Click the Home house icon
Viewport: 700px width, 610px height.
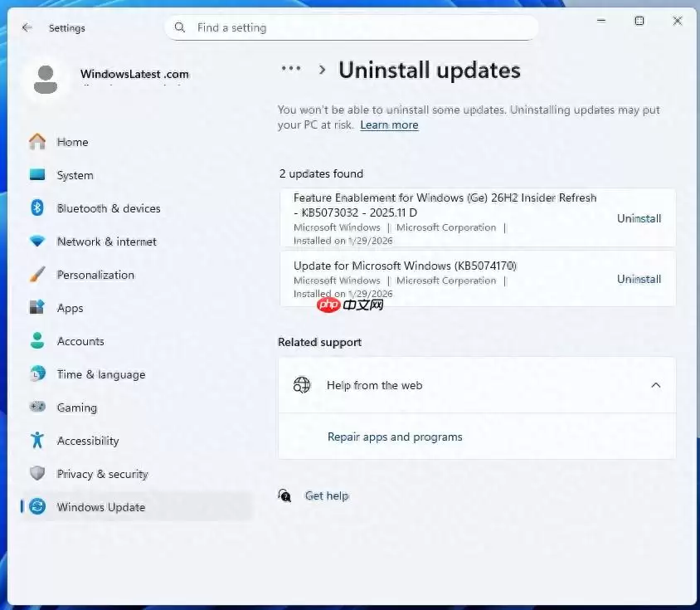pos(37,142)
